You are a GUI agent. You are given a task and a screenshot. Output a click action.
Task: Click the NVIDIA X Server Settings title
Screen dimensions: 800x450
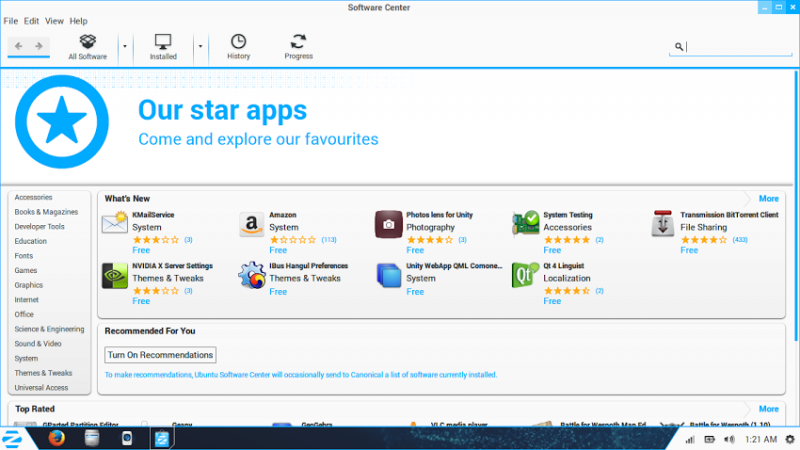click(x=172, y=266)
